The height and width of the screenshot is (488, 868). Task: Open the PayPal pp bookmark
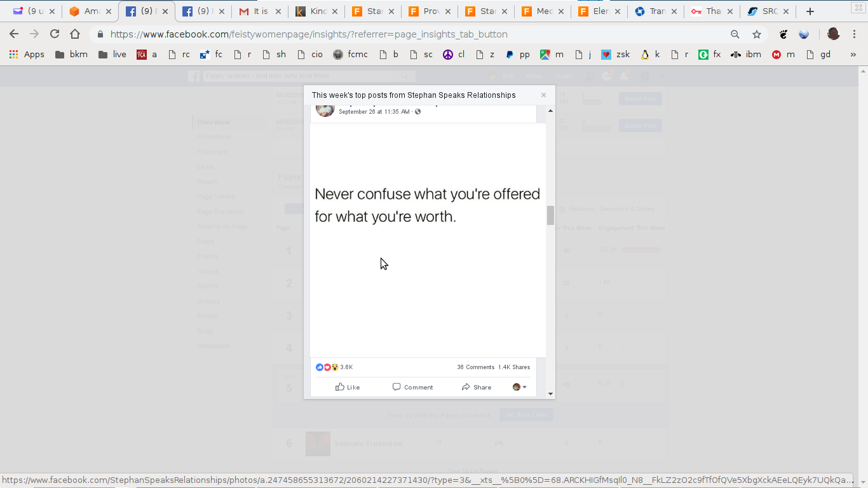518,55
